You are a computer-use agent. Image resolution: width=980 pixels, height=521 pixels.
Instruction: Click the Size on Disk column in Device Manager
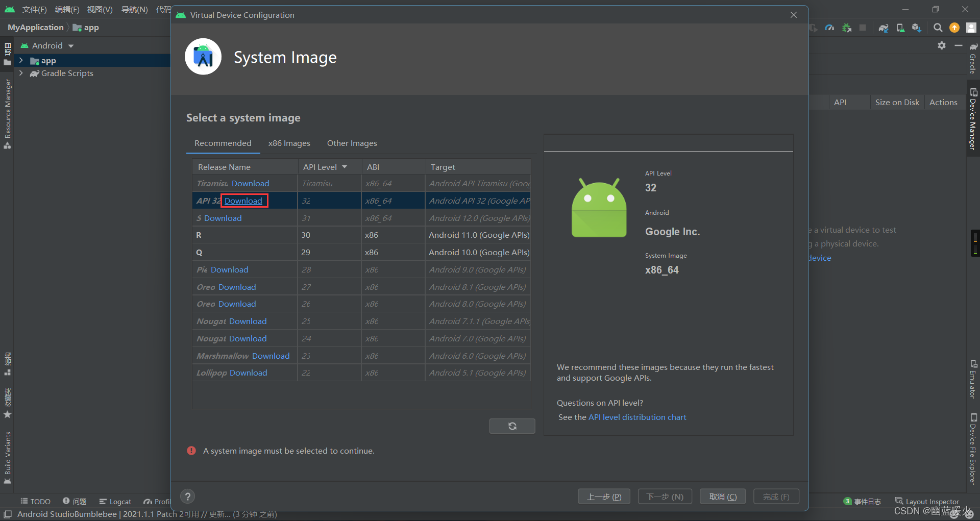[897, 103]
